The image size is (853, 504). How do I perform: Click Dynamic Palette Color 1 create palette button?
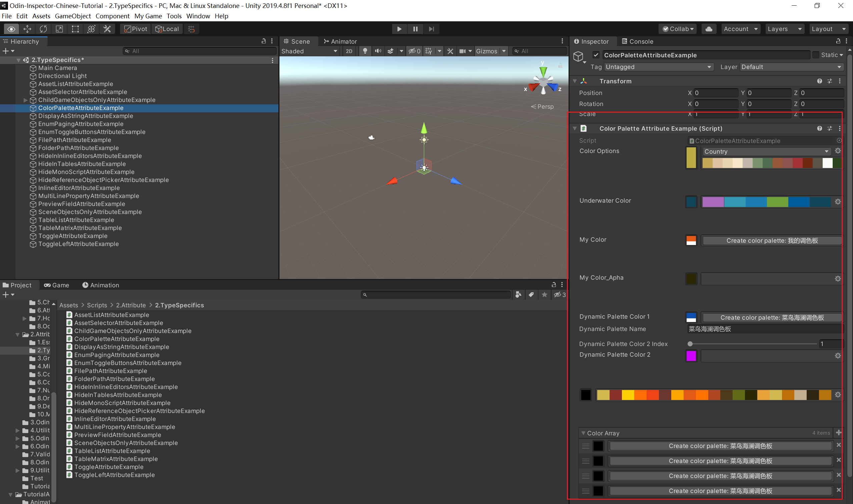click(772, 318)
